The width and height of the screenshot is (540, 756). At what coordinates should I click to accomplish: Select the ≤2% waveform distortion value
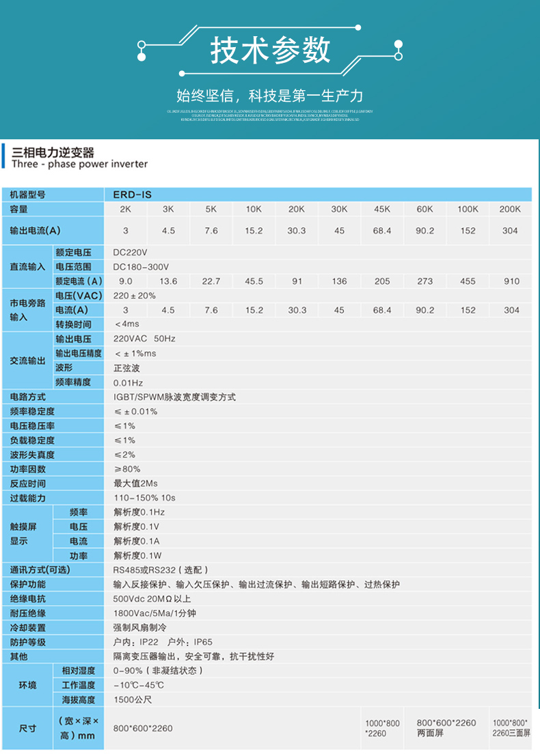[x=124, y=455]
